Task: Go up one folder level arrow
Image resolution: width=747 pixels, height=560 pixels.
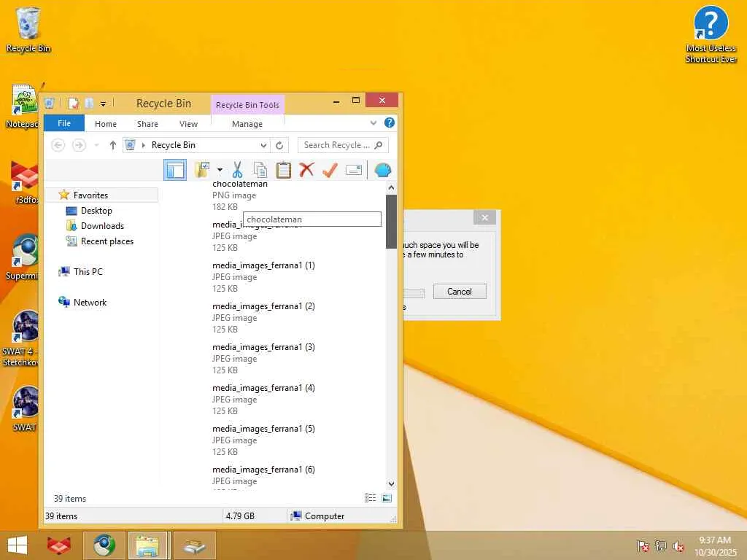Action: tap(112, 145)
